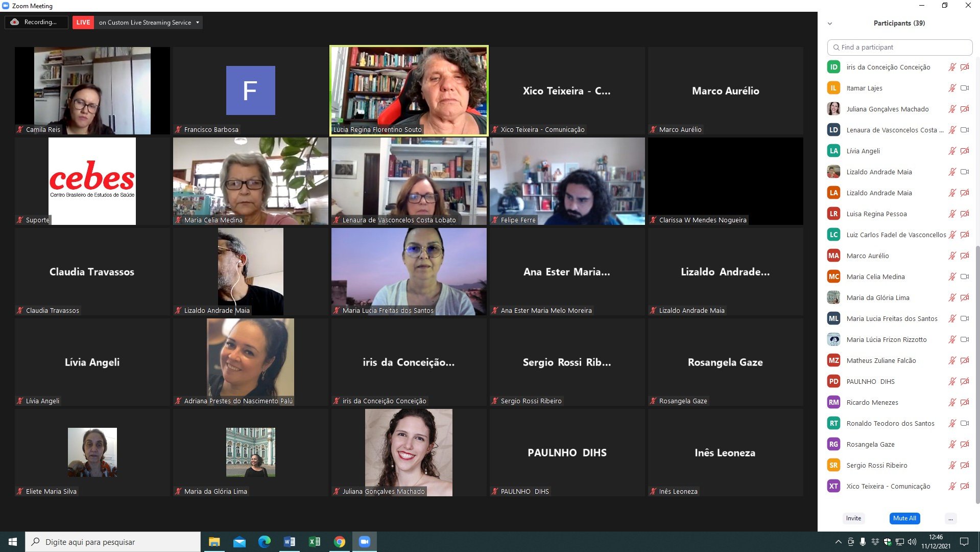The width and height of the screenshot is (980, 552).
Task: Open the more options ellipsis in Participants panel
Action: [x=950, y=518]
